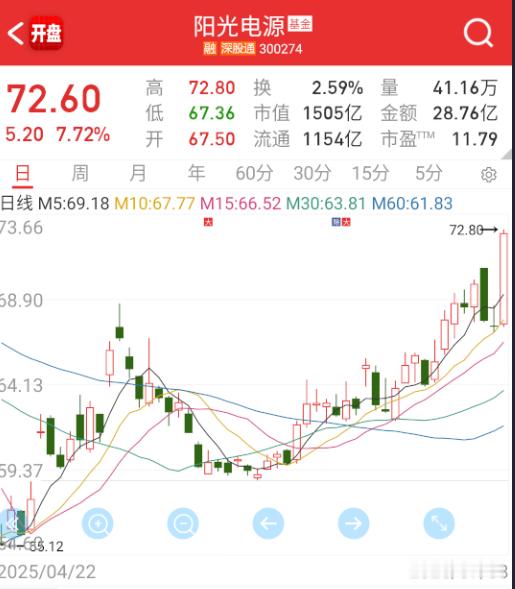Tap volume 41.16万
Viewport: 515px width, 589px height.
click(x=465, y=88)
